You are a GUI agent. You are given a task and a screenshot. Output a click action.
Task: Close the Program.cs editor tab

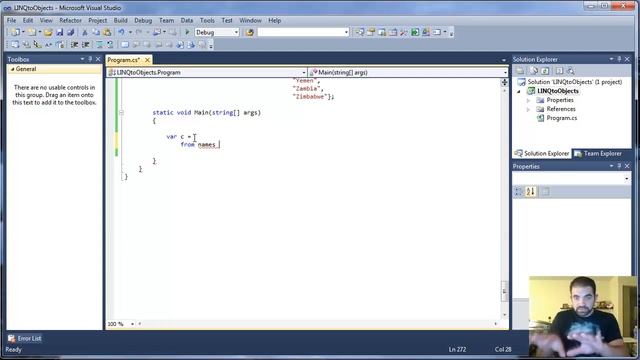pyautogui.click(x=147, y=60)
